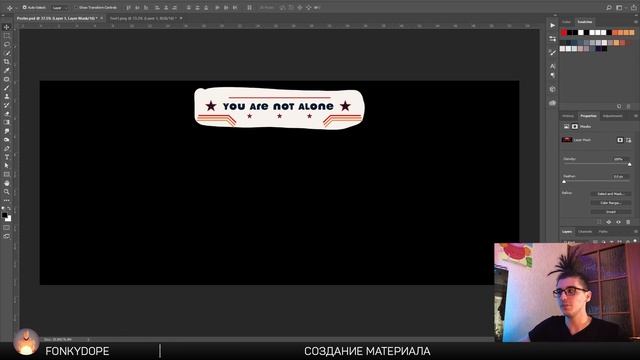Viewport: 640px width, 360px height.
Task: Open the Libraries cloud panel icon
Action: click(552, 103)
